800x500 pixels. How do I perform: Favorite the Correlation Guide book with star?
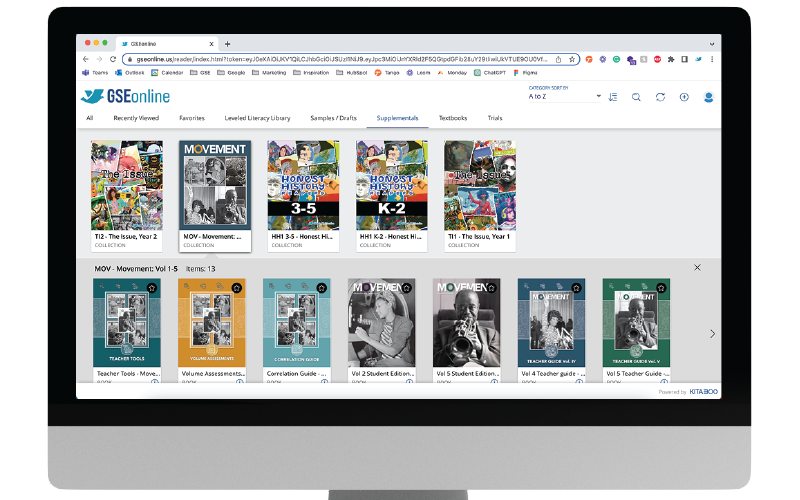pyautogui.click(x=321, y=288)
